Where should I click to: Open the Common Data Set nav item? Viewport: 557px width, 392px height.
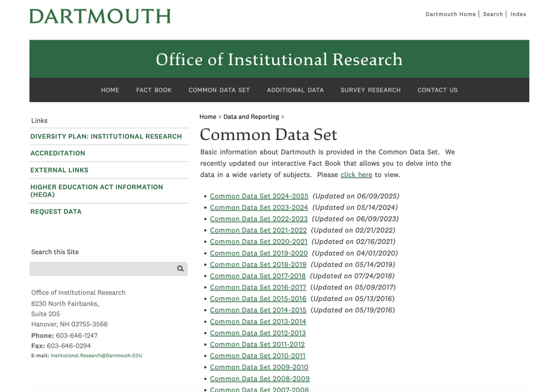[219, 90]
